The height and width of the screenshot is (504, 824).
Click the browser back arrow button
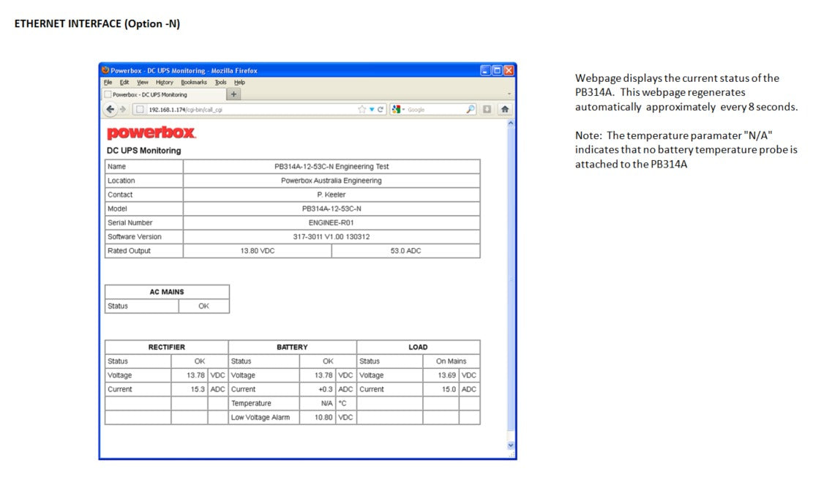[111, 109]
